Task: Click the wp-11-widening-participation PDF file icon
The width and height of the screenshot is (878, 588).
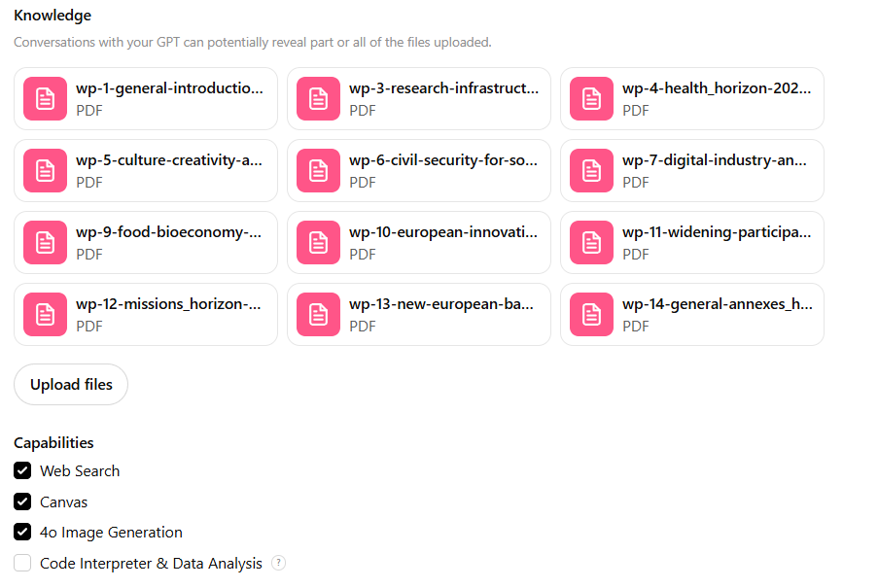Action: click(x=591, y=242)
